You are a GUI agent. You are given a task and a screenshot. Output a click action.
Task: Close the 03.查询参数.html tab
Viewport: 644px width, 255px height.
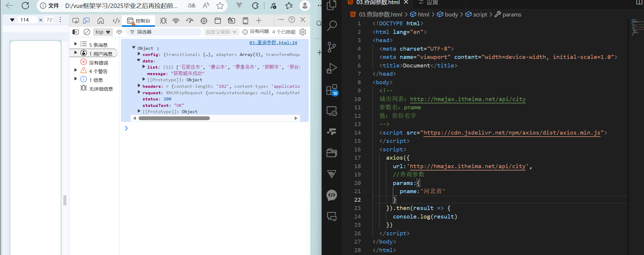(x=406, y=2)
